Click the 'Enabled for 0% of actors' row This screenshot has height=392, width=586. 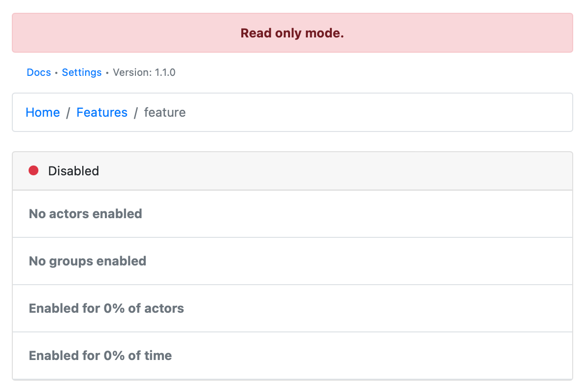point(106,308)
